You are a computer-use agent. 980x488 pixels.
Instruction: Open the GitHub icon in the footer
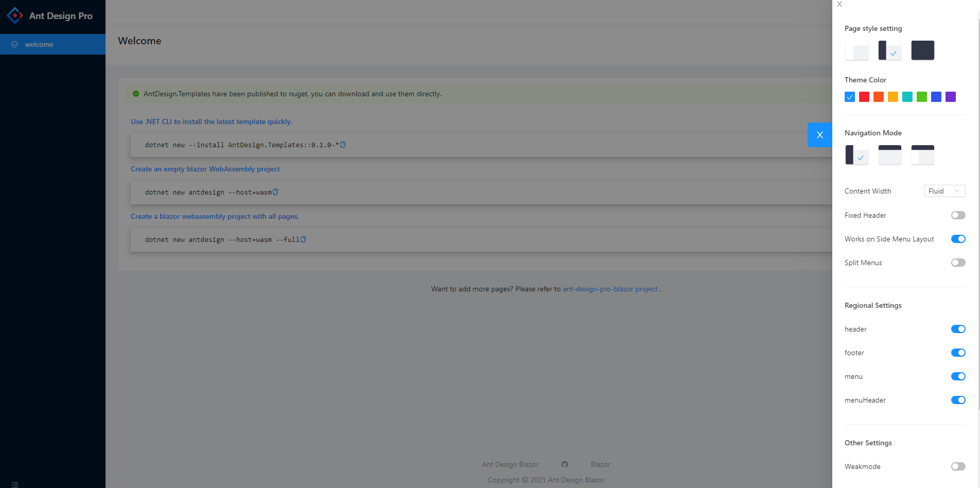tap(564, 464)
